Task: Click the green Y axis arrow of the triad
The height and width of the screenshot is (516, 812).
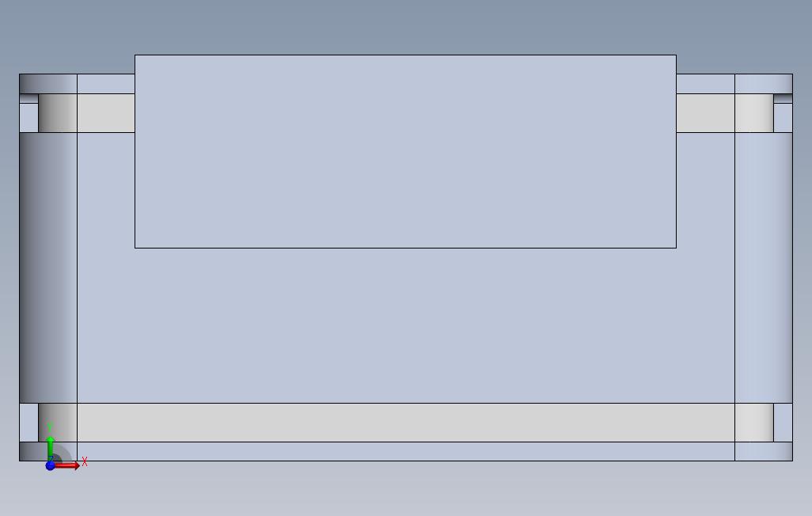Action: pos(50,448)
